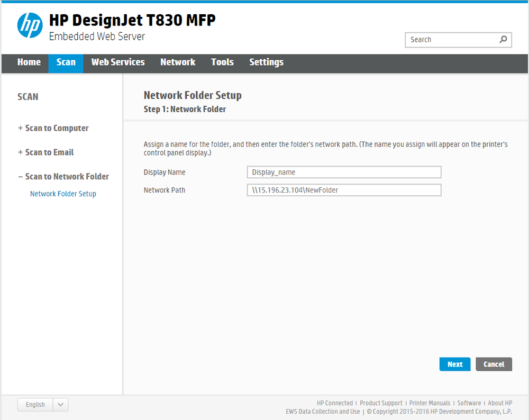Screen dimensions: 529x420
Task: Click the Cancel button
Action: [x=494, y=364]
